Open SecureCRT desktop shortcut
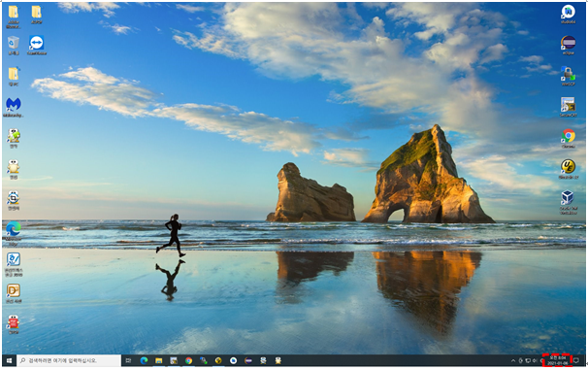The image size is (588, 370). [x=569, y=108]
